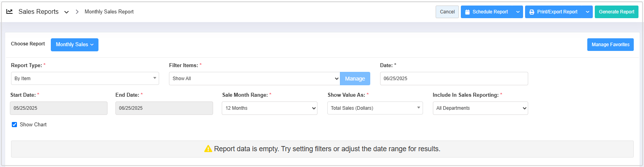The image size is (644, 167).
Task: Click the Date input field
Action: pos(454,79)
